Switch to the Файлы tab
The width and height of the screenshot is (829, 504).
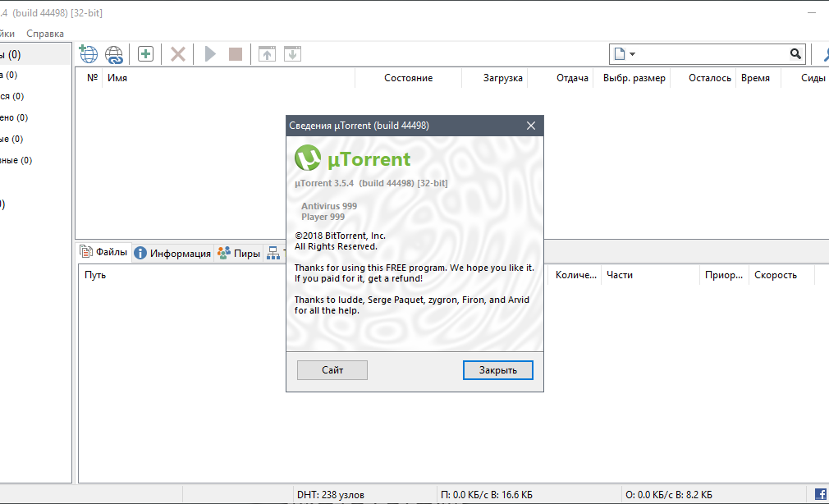(103, 252)
